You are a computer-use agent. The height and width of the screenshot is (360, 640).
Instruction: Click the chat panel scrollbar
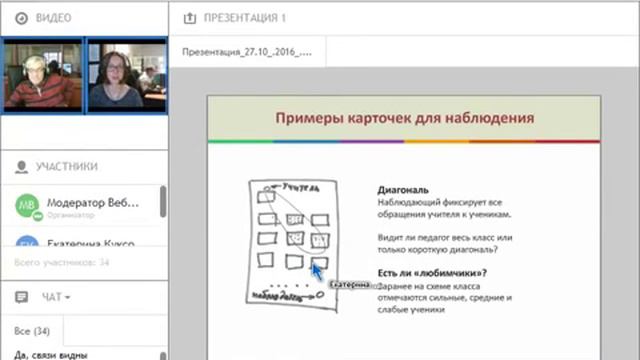click(163, 356)
